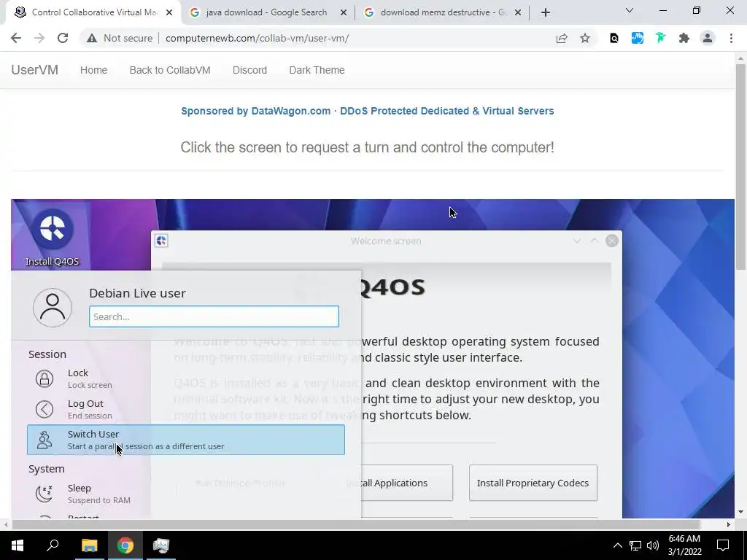Viewport: 747px width, 560px height.
Task: Select Switch User menu entry
Action: (186, 440)
